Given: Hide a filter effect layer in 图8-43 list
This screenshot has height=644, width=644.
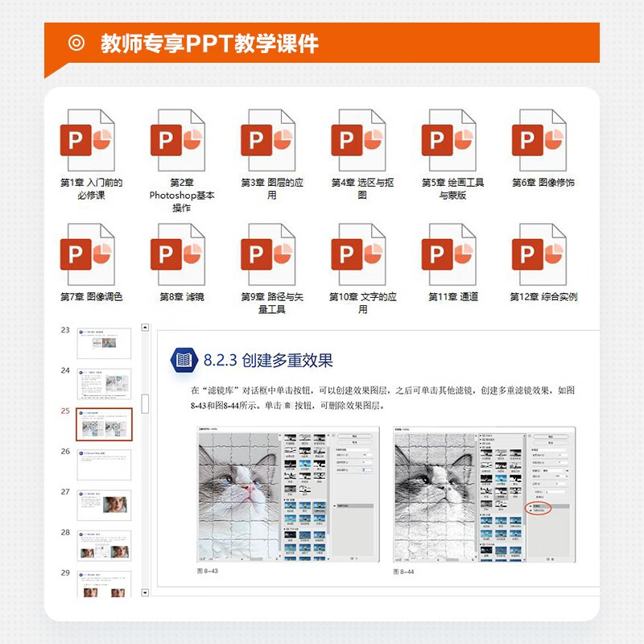Looking at the screenshot, I should pyautogui.click(x=335, y=505).
